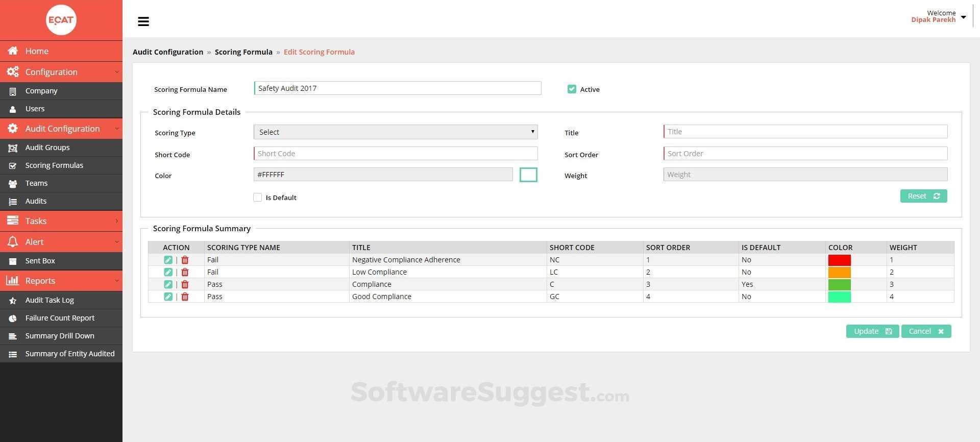Focus the Short Code input field
Viewport: 980px width, 442px height.
click(396, 154)
